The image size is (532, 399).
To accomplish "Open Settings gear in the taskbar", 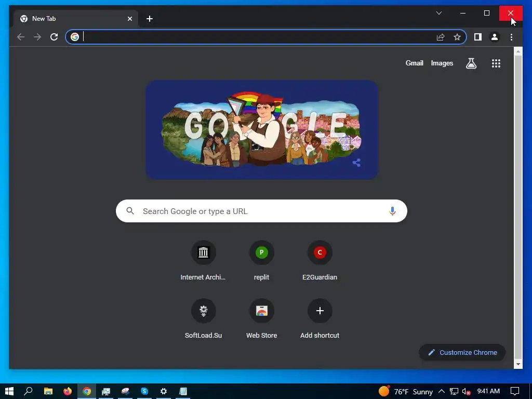I will pyautogui.click(x=164, y=391).
